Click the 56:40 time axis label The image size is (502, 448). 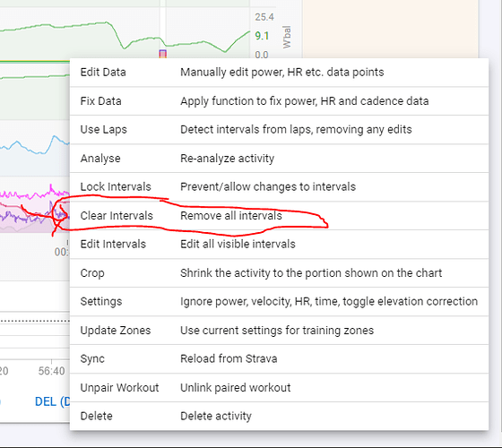(x=52, y=371)
